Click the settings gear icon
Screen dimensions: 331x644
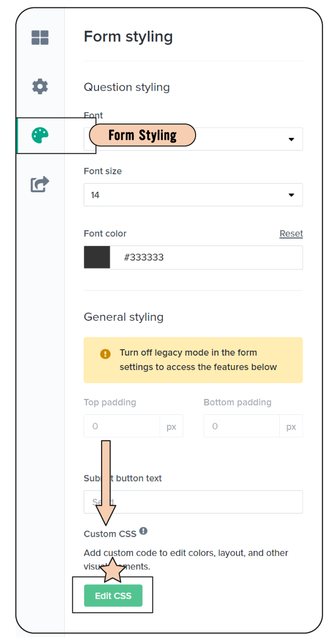tap(40, 87)
